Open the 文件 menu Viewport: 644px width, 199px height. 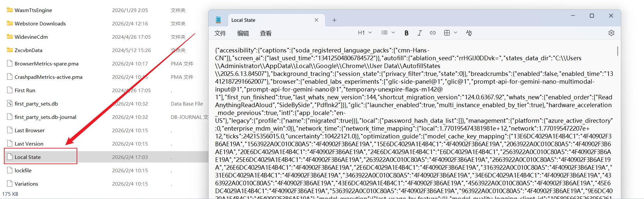pyautogui.click(x=220, y=33)
